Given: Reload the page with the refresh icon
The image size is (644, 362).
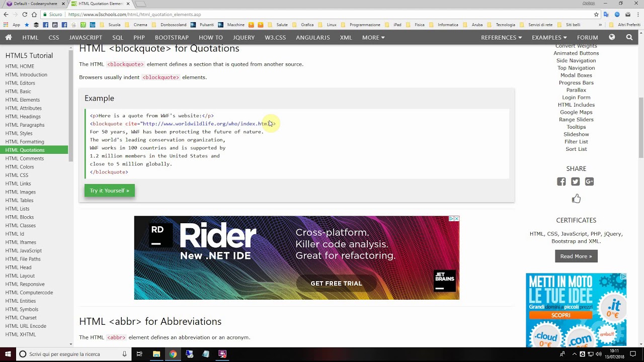Looking at the screenshot, I should point(25,15).
